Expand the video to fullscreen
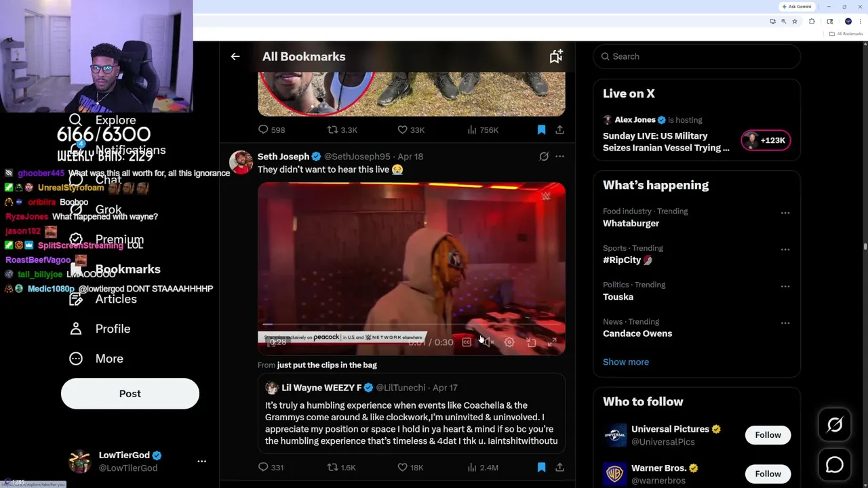868x488 pixels. coord(552,342)
